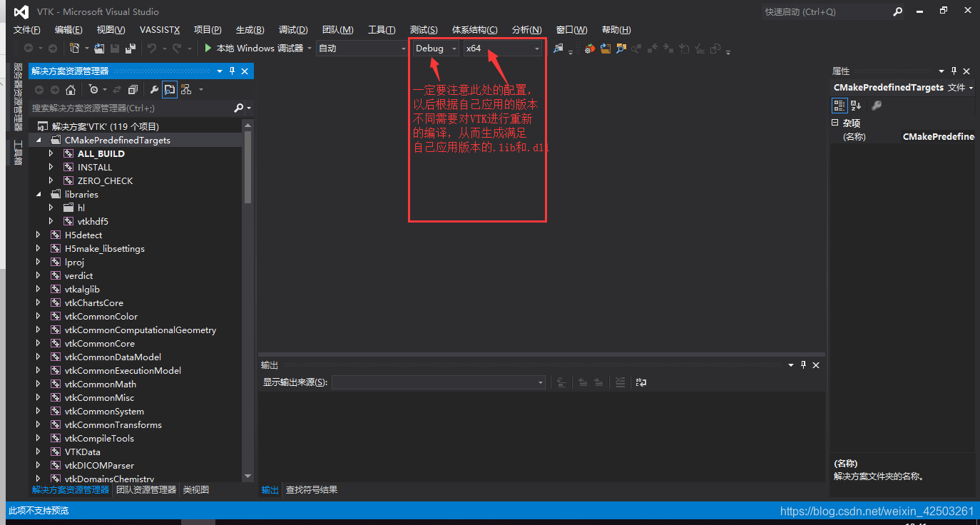
Task: Toggle auto-hide pin on Properties panel
Action: pyautogui.click(x=954, y=71)
